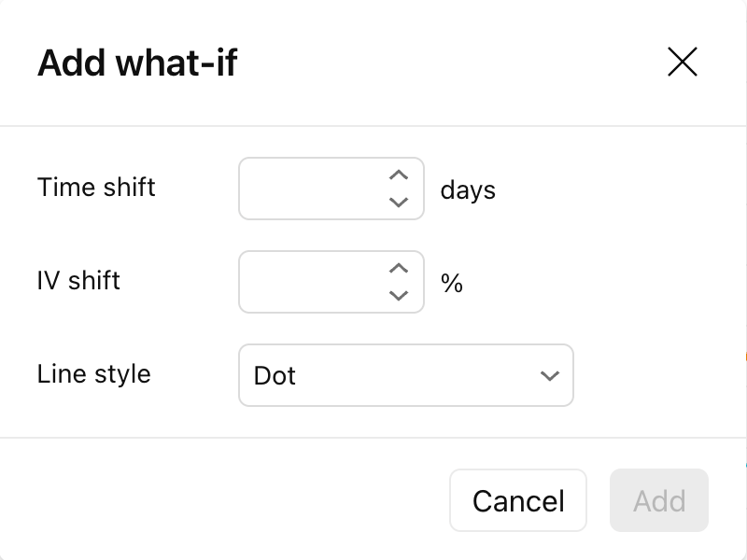Close the Add what-if dialog
Image resolution: width=747 pixels, height=560 pixels.
click(683, 63)
